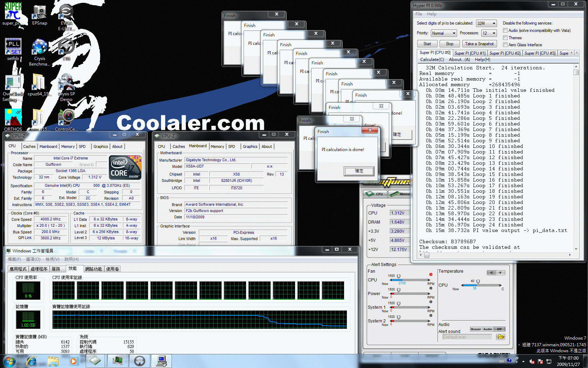Open the ControlCenter desktop shortcut

pos(66,120)
